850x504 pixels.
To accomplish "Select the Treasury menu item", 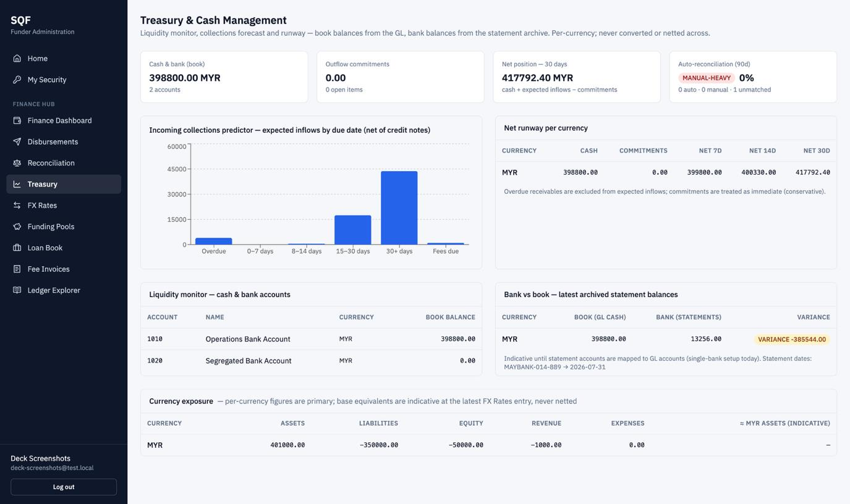I will 64,184.
